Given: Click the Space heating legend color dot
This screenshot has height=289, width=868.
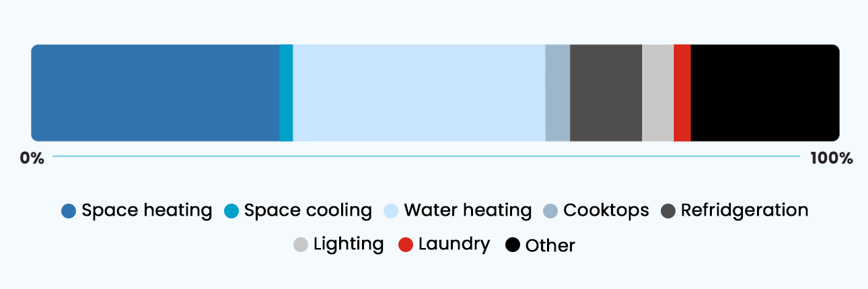Looking at the screenshot, I should tap(69, 211).
